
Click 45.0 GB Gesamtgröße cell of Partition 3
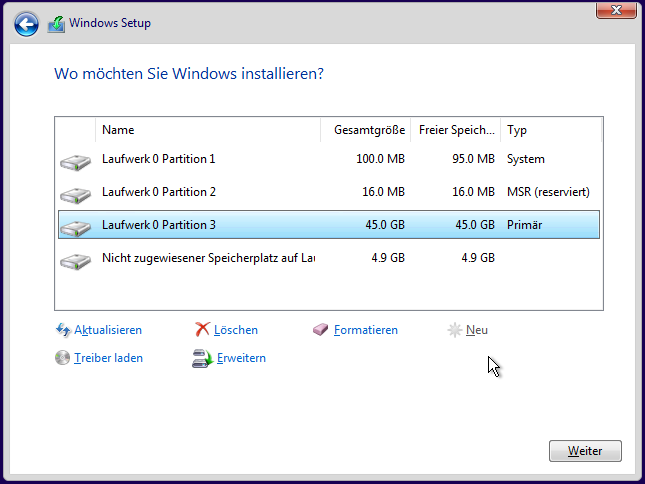(x=385, y=225)
